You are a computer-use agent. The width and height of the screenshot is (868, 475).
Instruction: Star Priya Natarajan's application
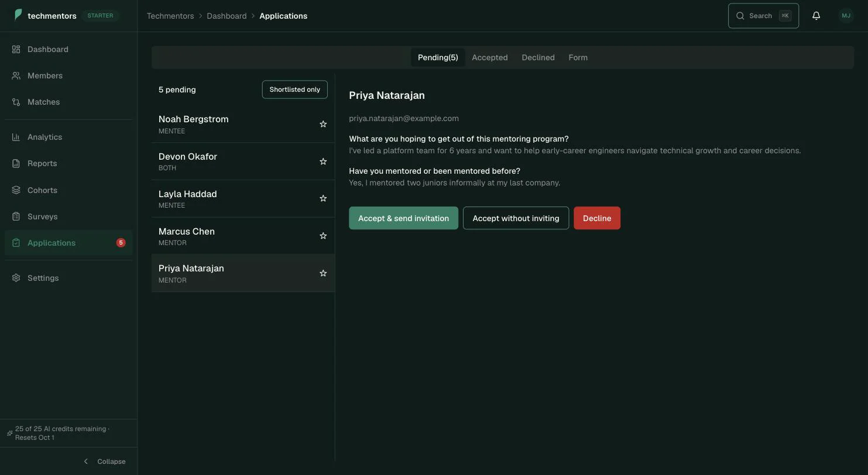pos(323,273)
